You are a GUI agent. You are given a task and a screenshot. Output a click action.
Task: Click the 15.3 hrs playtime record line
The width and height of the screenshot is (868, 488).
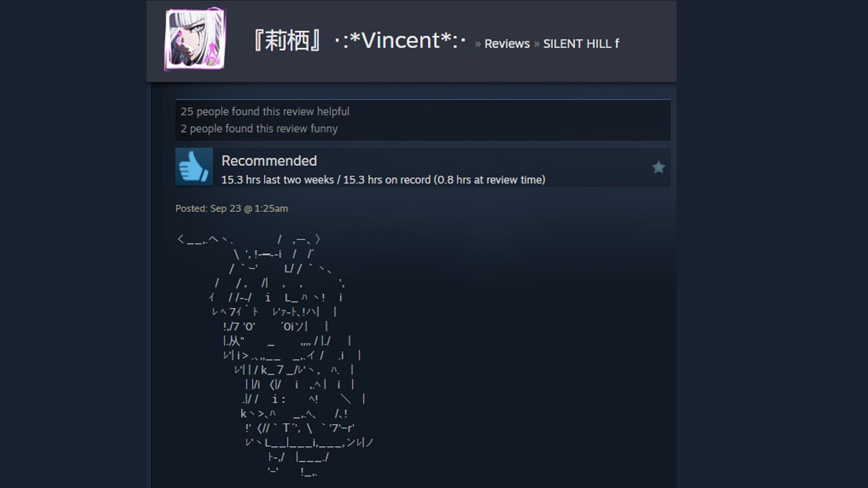pyautogui.click(x=383, y=180)
